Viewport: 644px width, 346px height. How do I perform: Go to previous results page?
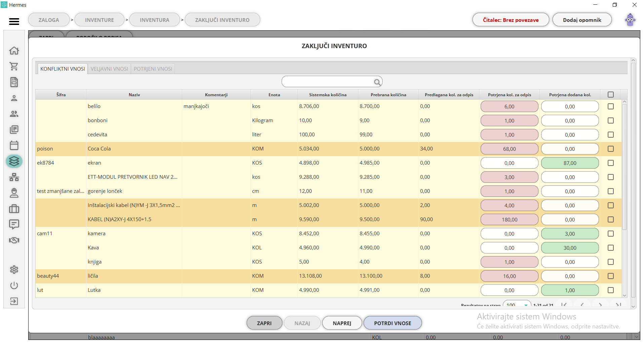582,305
